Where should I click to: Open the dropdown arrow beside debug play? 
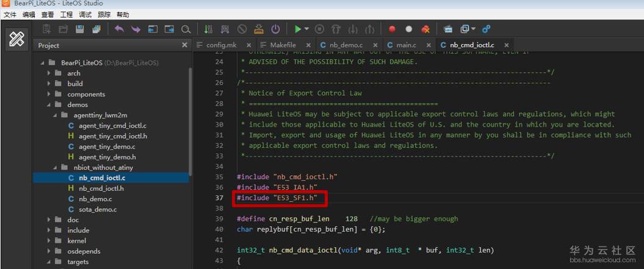click(x=306, y=29)
